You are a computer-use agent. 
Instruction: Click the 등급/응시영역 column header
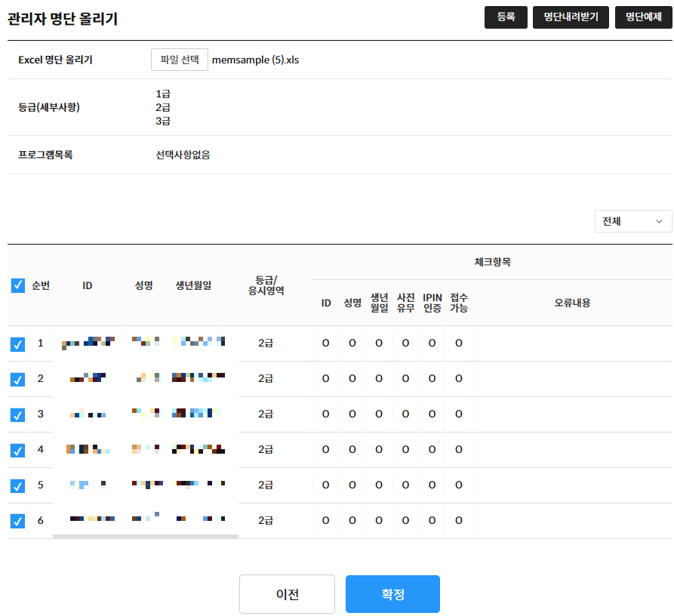point(266,285)
